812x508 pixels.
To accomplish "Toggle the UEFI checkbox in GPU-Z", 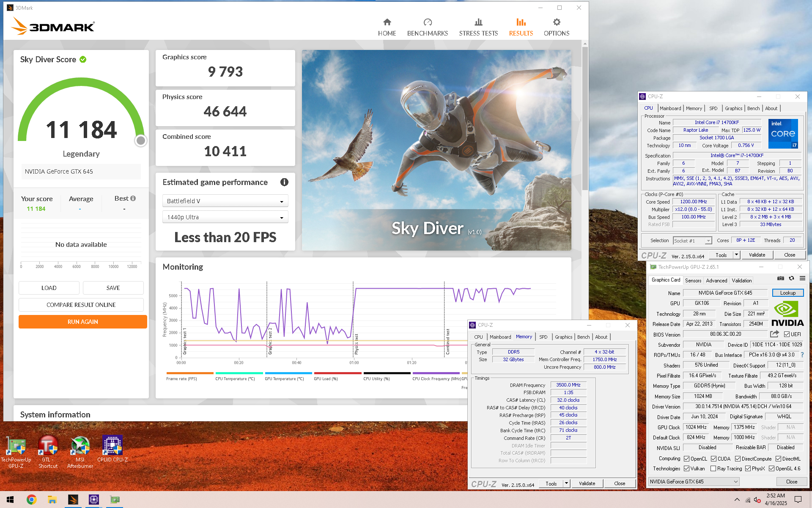I will click(x=787, y=334).
